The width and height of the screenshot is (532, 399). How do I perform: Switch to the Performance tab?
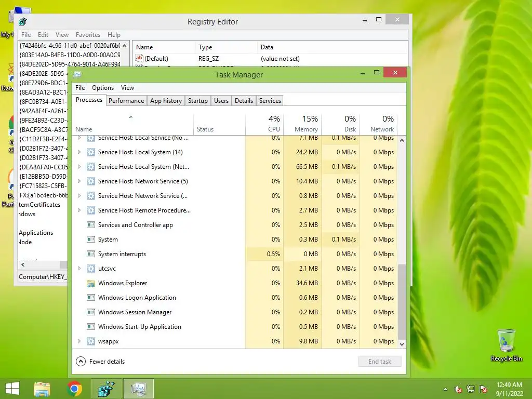pos(126,101)
